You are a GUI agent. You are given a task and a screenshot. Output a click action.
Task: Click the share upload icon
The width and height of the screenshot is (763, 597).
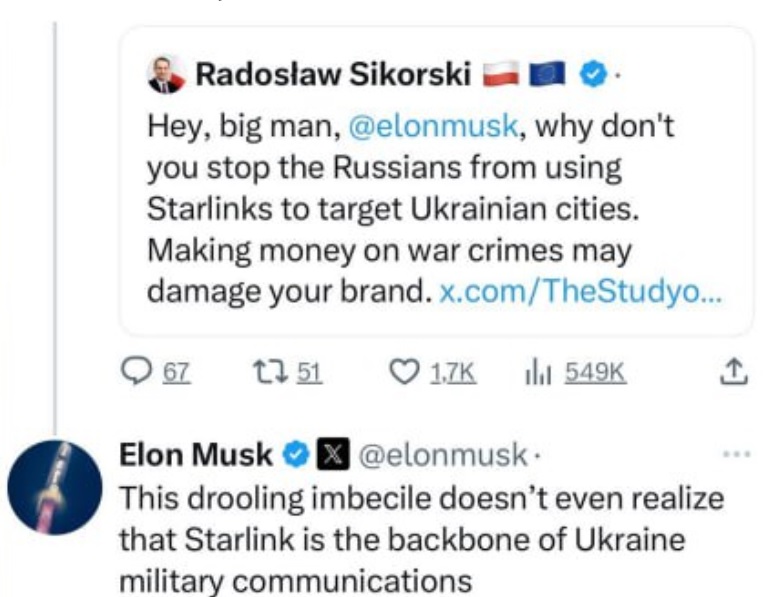734,373
